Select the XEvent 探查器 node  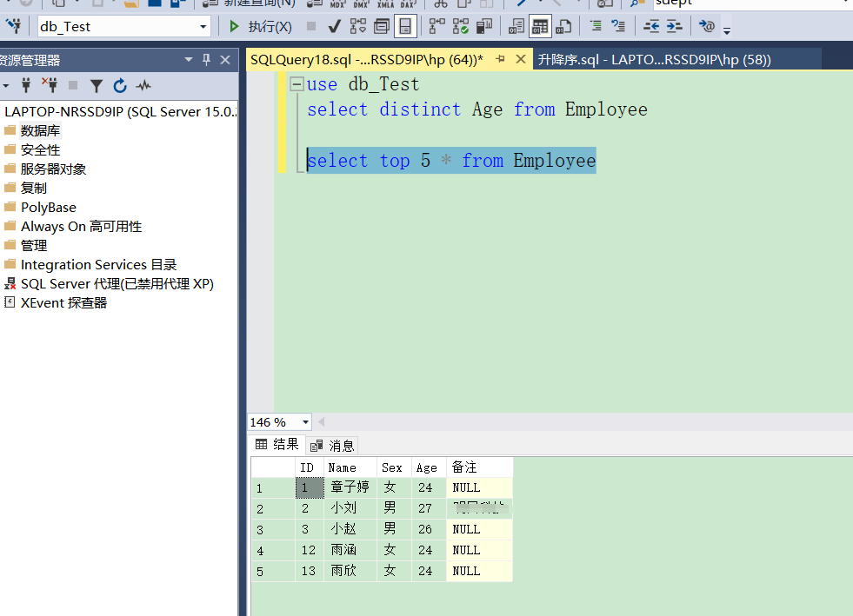pos(63,303)
